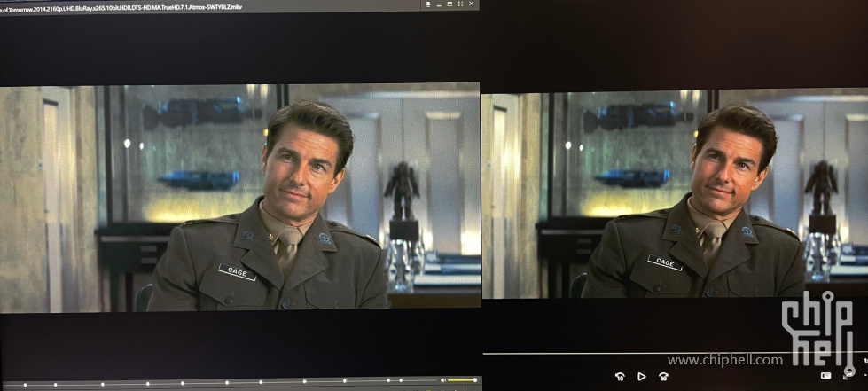Click the right player progress bar
This screenshot has width=868, height=391.
tap(676, 353)
